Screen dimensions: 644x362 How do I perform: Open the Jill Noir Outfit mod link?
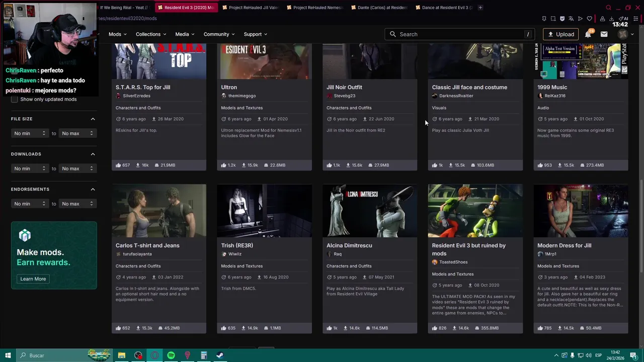point(344,87)
